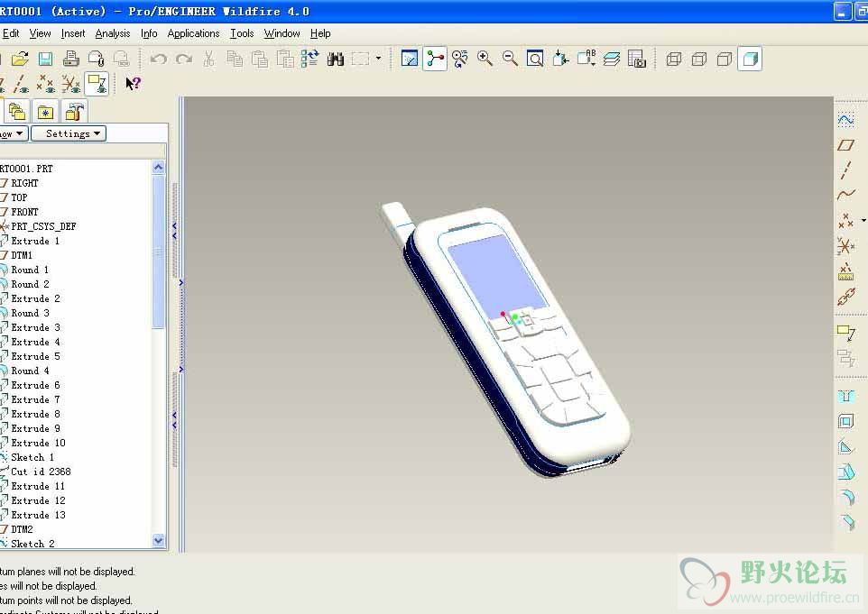
Task: Open the Reorient view tool
Action: point(459,59)
